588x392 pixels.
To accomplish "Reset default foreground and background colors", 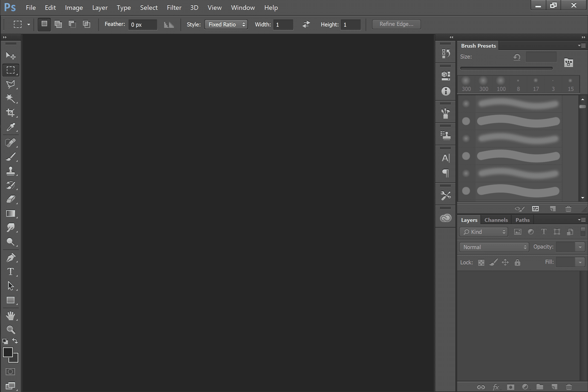I will [5, 341].
